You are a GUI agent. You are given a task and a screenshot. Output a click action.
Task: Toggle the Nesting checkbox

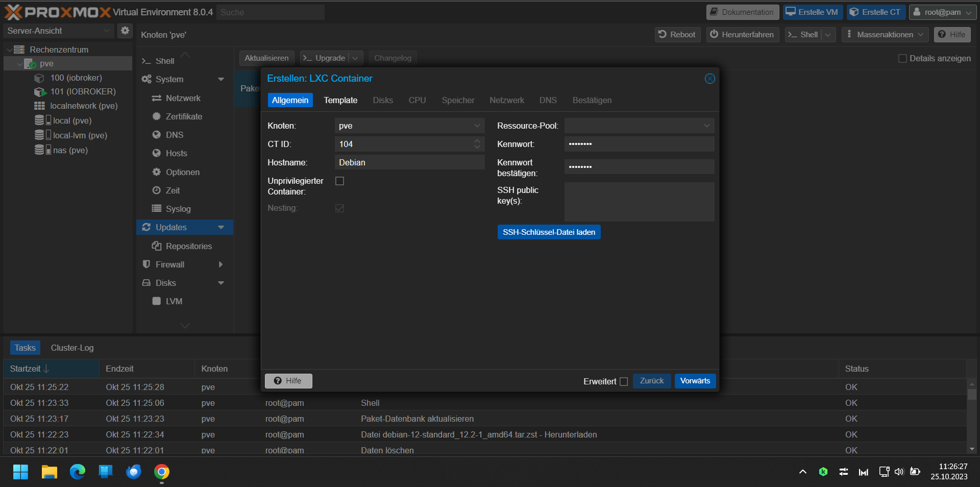click(339, 208)
